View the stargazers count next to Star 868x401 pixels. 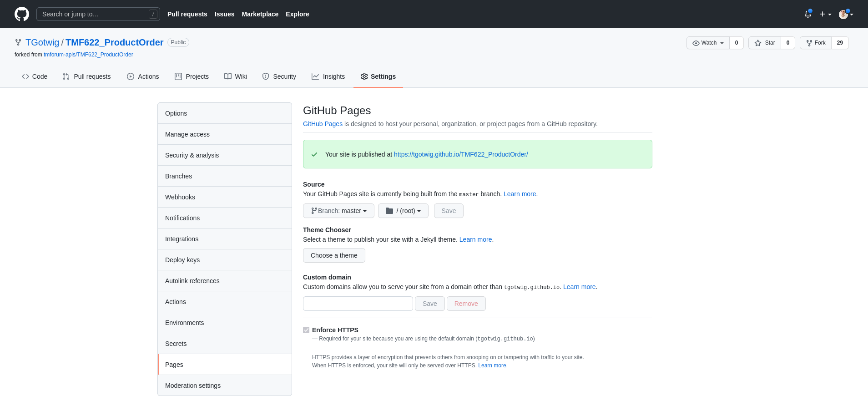[x=788, y=43]
